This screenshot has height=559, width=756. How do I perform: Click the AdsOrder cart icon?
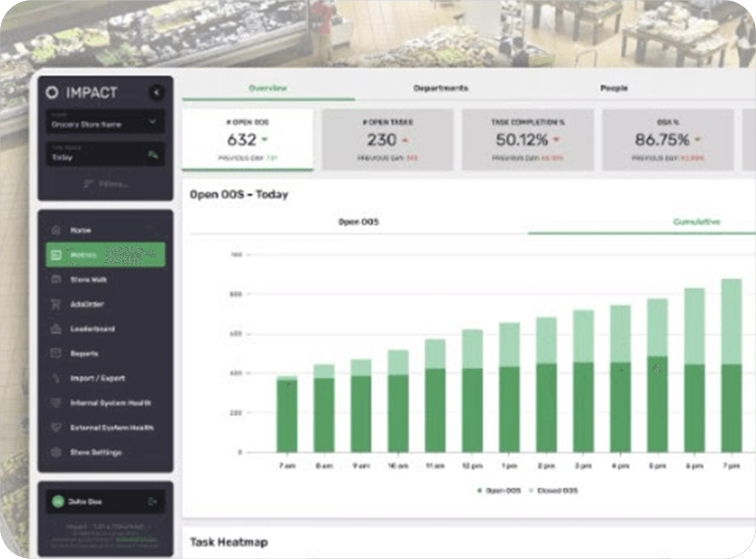tap(56, 304)
